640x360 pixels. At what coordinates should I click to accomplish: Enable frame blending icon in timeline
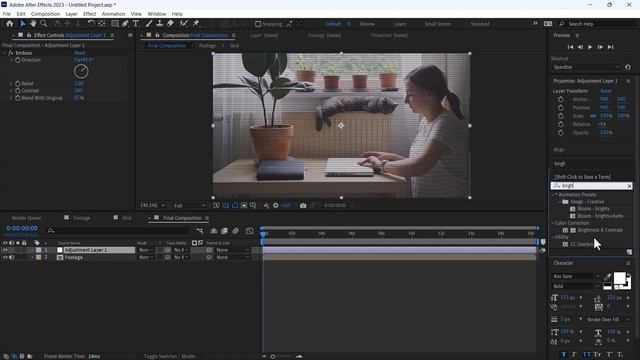[x=224, y=231]
